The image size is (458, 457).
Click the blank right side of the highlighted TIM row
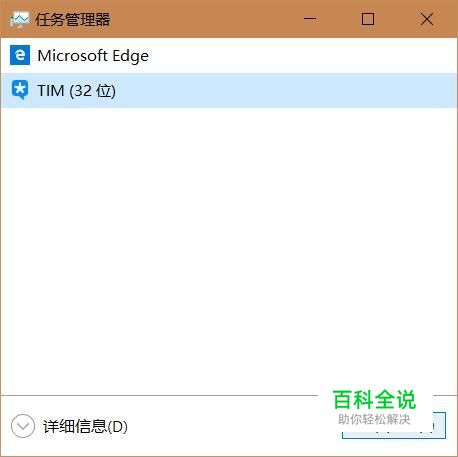pos(287,90)
